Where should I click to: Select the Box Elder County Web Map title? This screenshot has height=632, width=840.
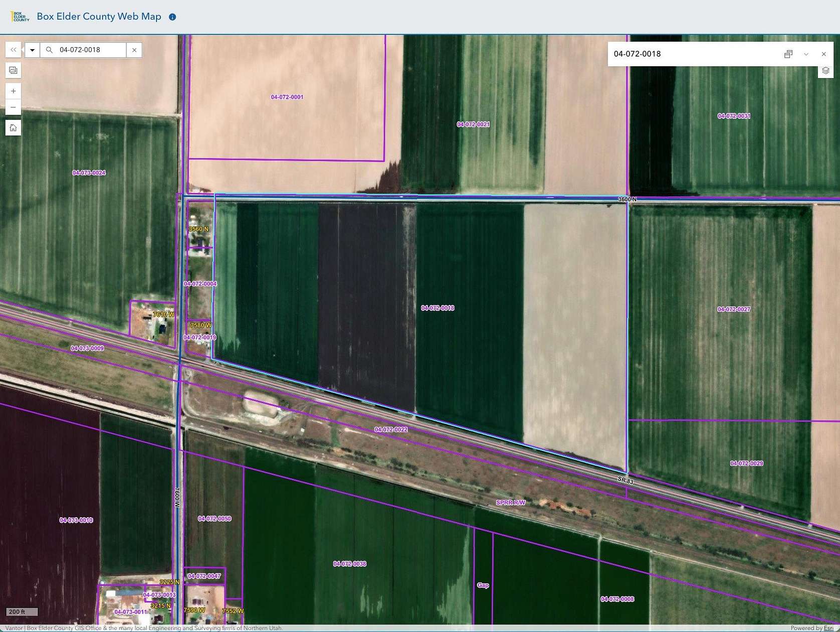tap(98, 17)
